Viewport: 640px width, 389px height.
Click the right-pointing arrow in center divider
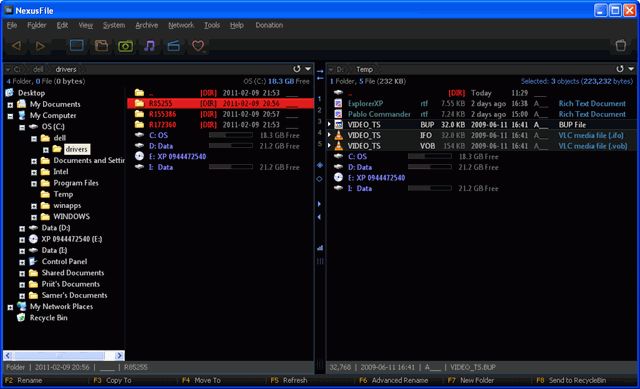point(319,204)
